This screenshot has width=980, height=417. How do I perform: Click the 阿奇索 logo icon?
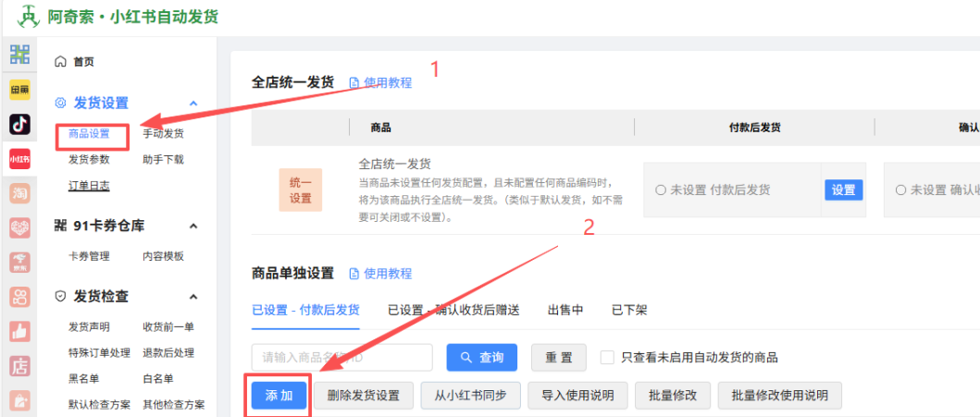point(28,17)
